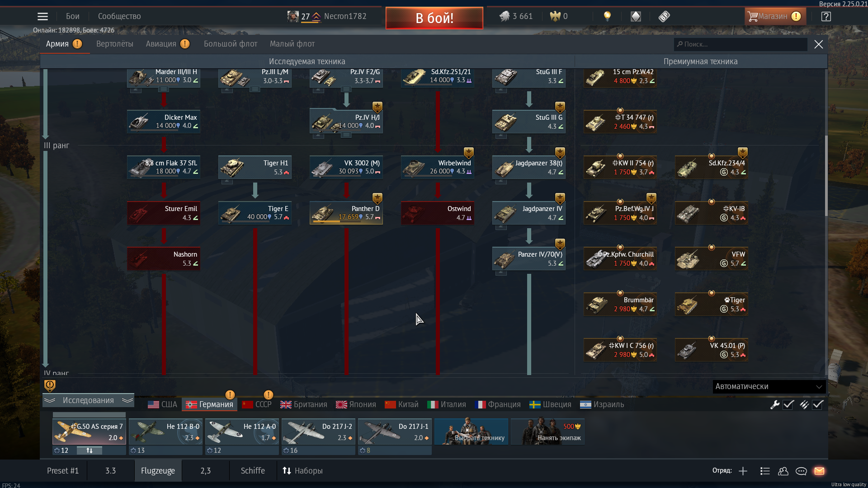Click Нанять экипаж recruit button
This screenshot has height=488, width=868.
point(547,432)
